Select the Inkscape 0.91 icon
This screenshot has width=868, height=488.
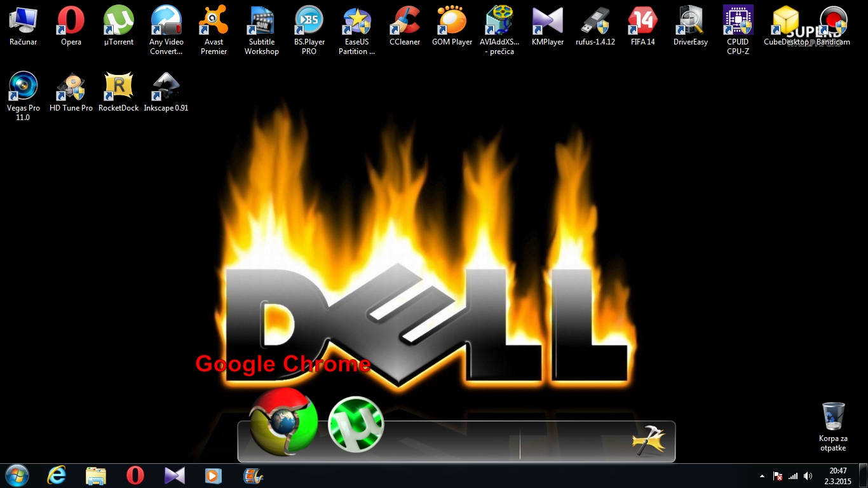(166, 92)
